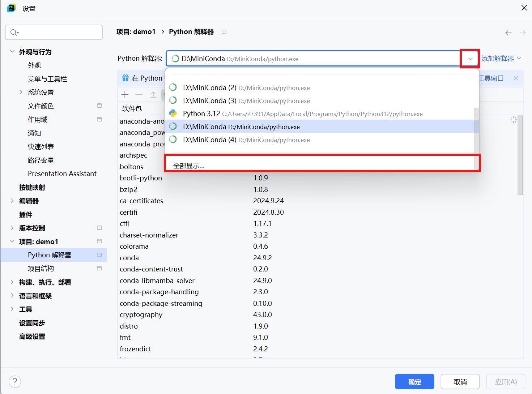Viewport: 532px width, 394px height.
Task: Choose D:\MiniConda (2) interpreter
Action: pyautogui.click(x=322, y=88)
